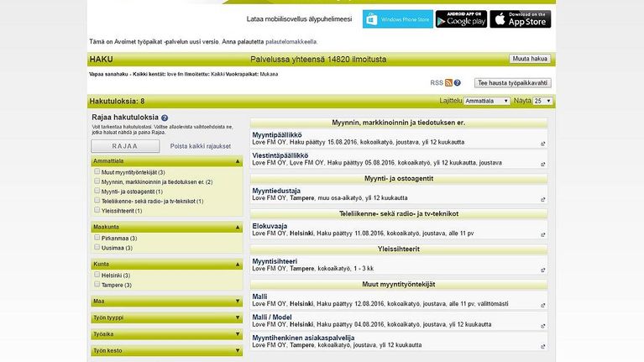Viewport: 644px width, 362px height.
Task: Open the Näytä results count dropdown
Action: tap(542, 101)
